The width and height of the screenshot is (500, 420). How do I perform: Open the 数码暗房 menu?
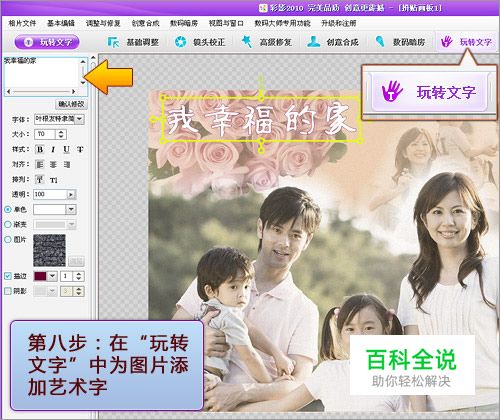(x=184, y=23)
